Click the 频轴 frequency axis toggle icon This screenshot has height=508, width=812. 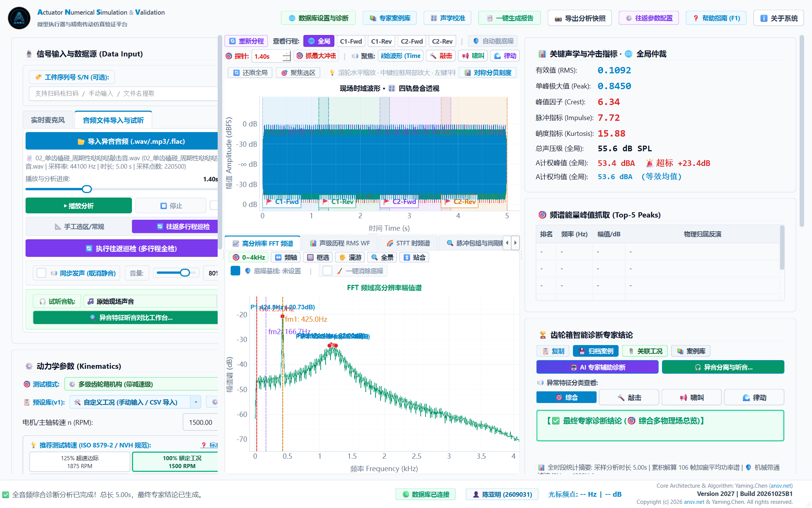tap(286, 257)
